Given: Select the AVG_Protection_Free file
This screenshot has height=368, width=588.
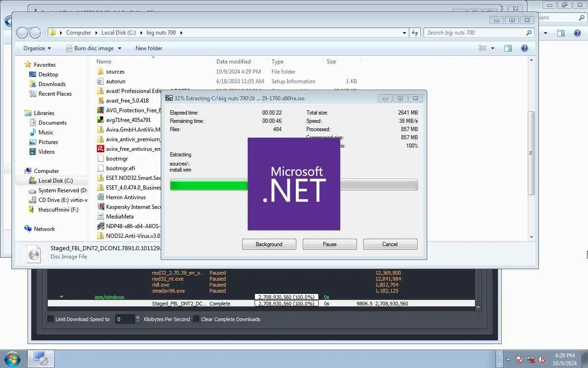Looking at the screenshot, I should point(129,110).
